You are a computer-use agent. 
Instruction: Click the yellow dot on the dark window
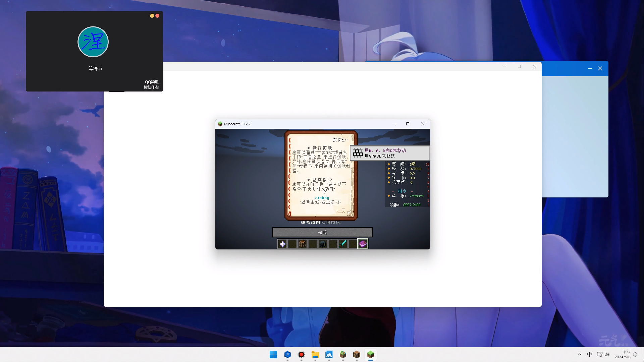(x=152, y=16)
